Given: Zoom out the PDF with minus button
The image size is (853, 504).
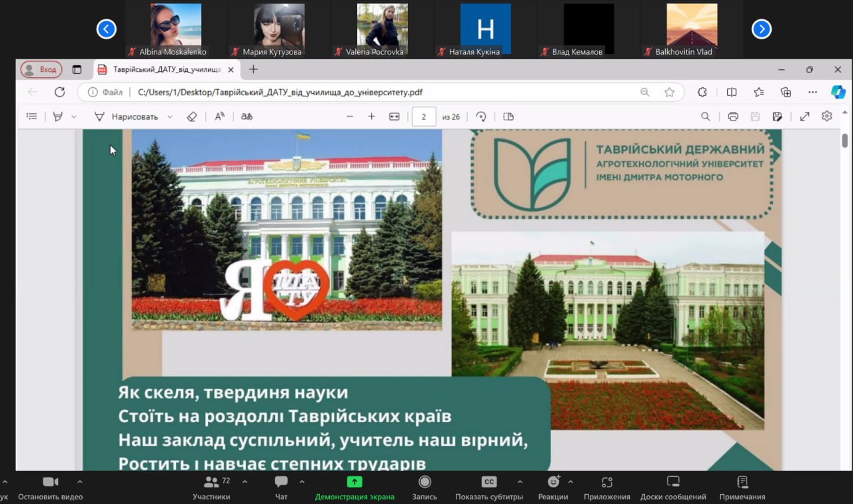Looking at the screenshot, I should (x=350, y=117).
